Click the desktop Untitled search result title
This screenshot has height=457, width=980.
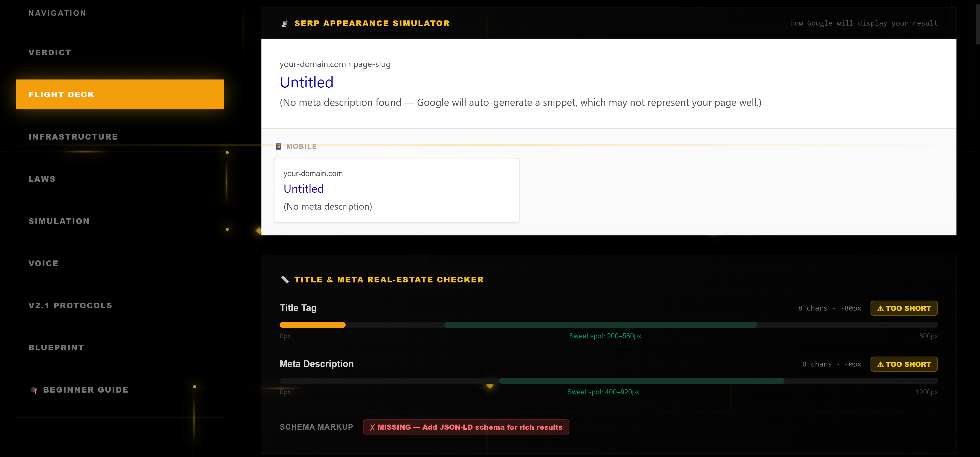(306, 83)
